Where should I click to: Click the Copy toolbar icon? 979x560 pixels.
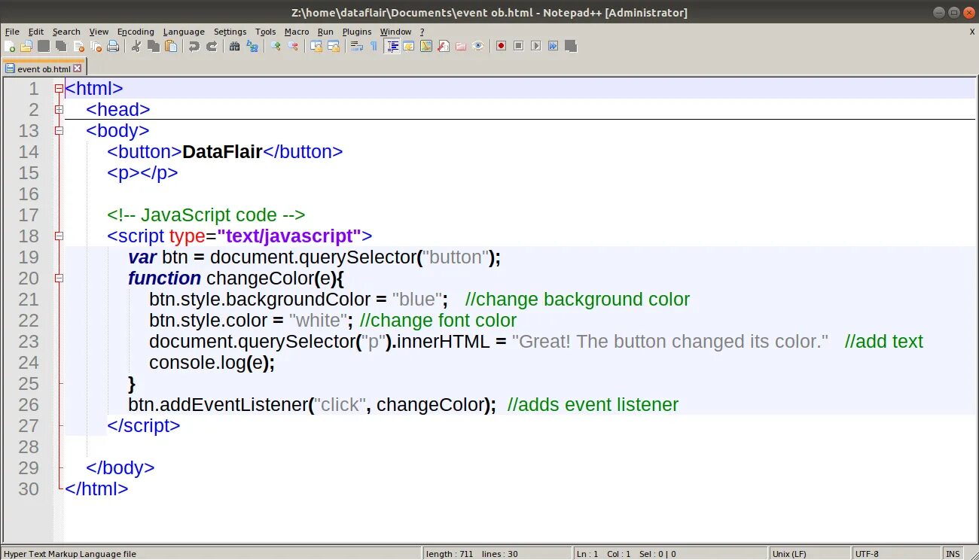point(154,46)
